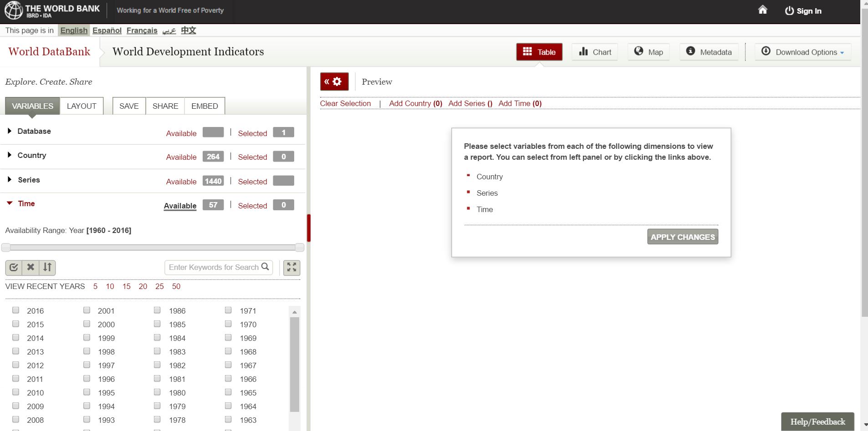Screen dimensions: 868x431
Task: Open the EMBED tab
Action: tap(204, 106)
